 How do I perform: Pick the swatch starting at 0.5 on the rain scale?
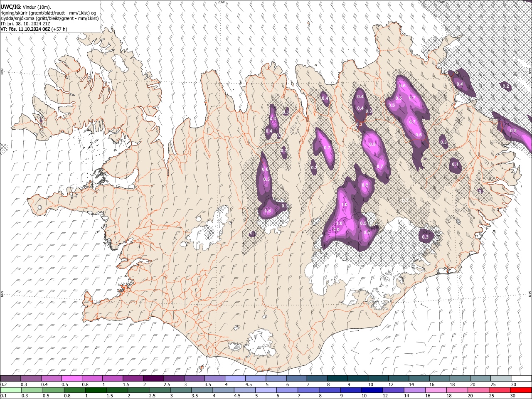click(53, 390)
